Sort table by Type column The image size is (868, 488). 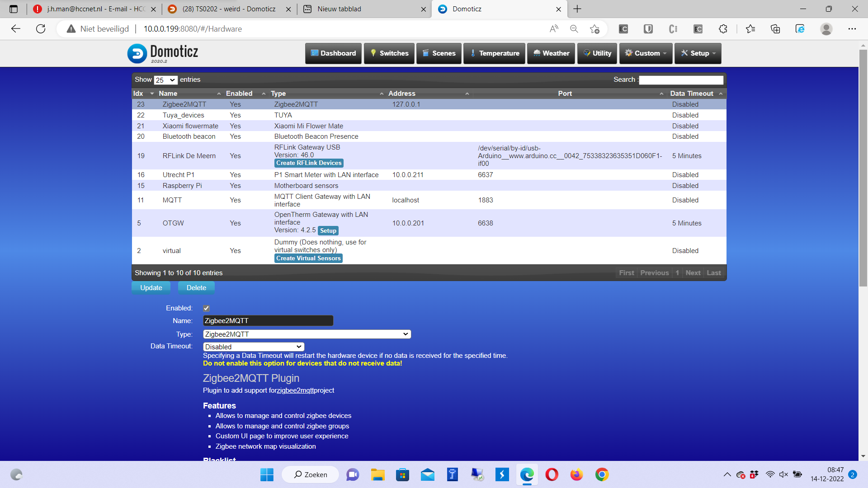click(326, 94)
